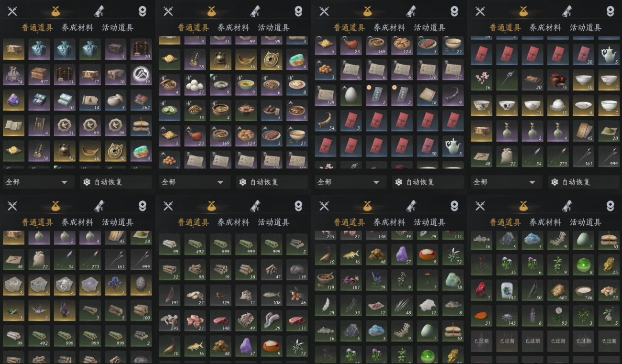Select the white porcelain jar showing 143
The image size is (622, 364).
coord(508,289)
